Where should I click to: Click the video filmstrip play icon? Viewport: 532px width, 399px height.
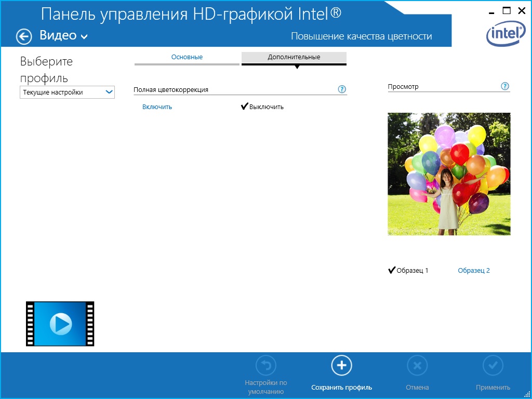pyautogui.click(x=60, y=324)
